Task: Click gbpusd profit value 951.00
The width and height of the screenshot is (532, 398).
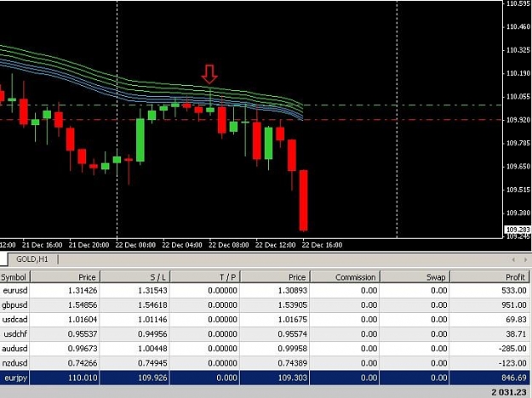Action: coord(513,305)
